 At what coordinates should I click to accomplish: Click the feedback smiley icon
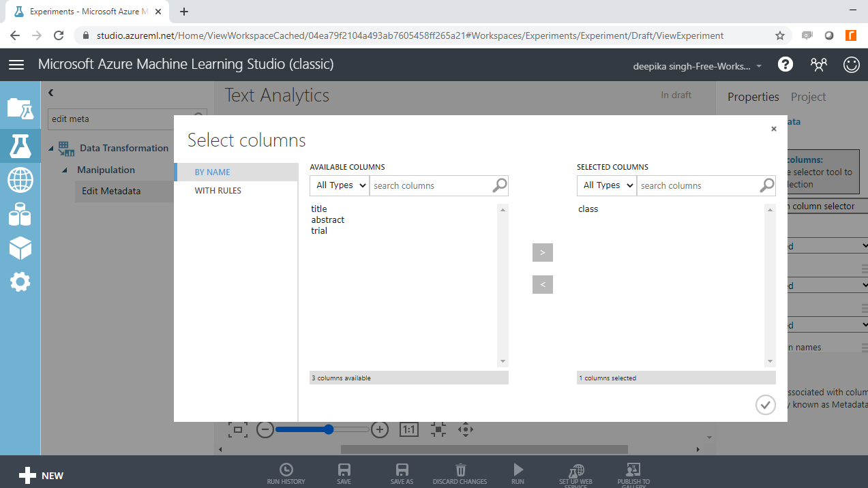[851, 64]
